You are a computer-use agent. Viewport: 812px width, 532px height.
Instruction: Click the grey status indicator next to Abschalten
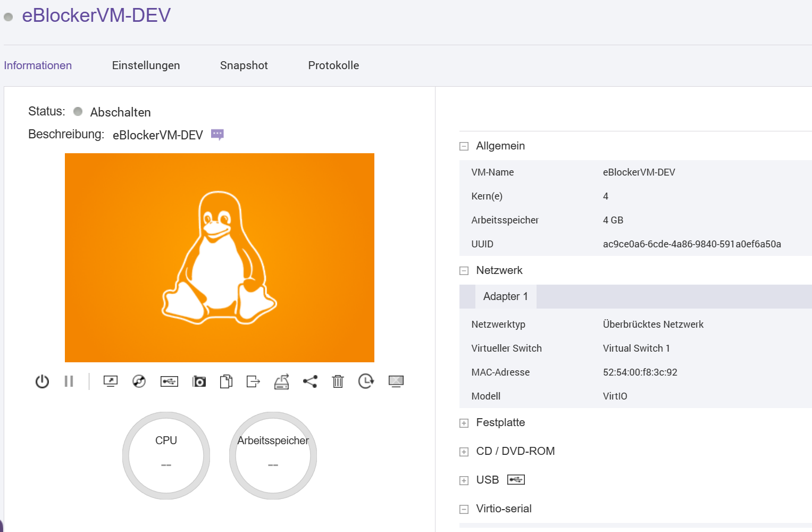78,111
